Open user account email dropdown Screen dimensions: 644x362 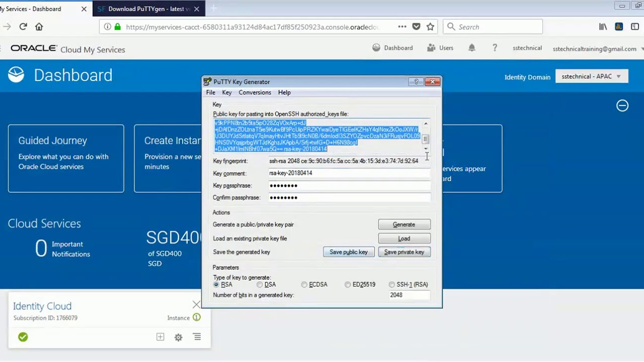598,49
